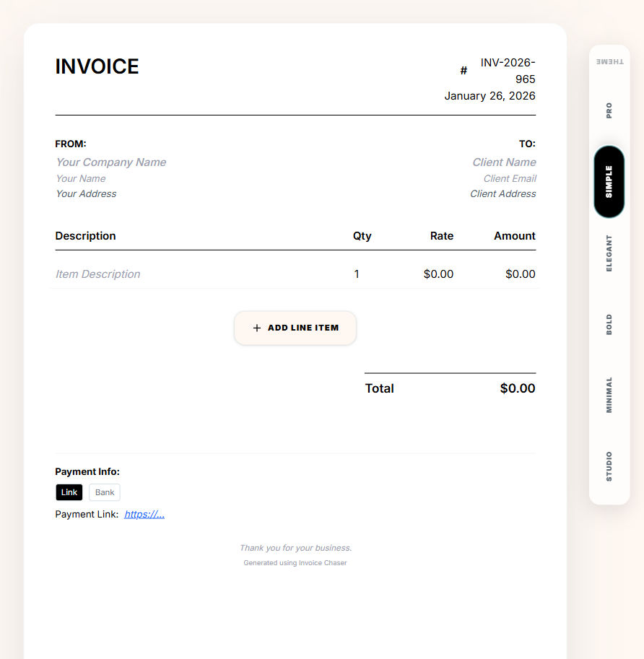
Task: Edit the invoice number INV-2026-965
Action: (x=508, y=70)
